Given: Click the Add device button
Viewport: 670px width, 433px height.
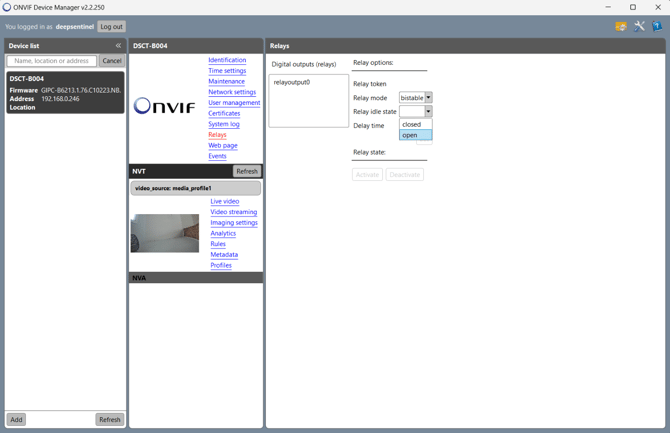Looking at the screenshot, I should (16, 419).
